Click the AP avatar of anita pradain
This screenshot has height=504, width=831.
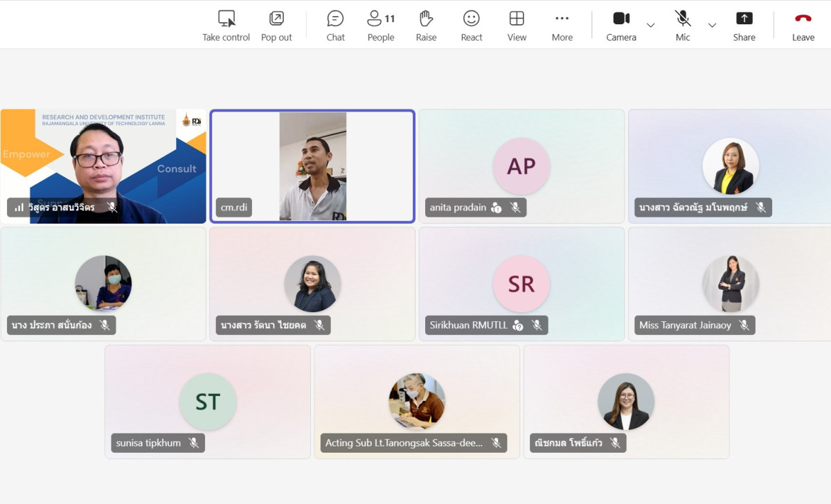(x=521, y=166)
